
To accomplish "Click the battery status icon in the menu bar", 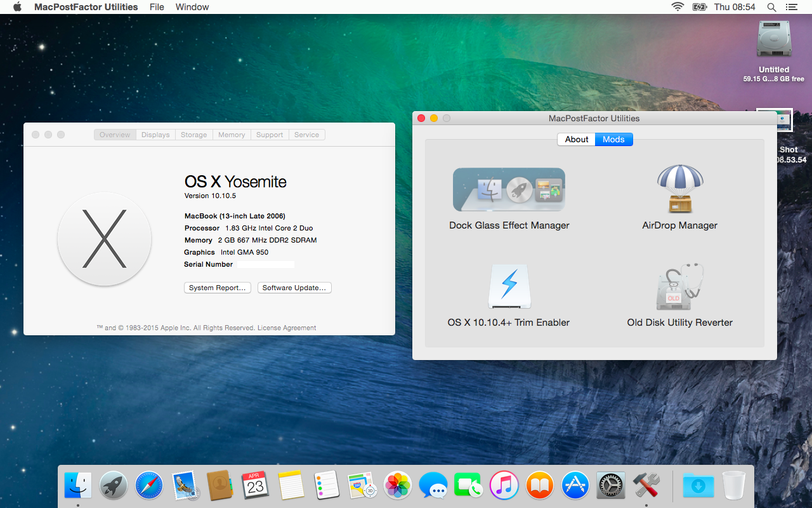I will [700, 7].
